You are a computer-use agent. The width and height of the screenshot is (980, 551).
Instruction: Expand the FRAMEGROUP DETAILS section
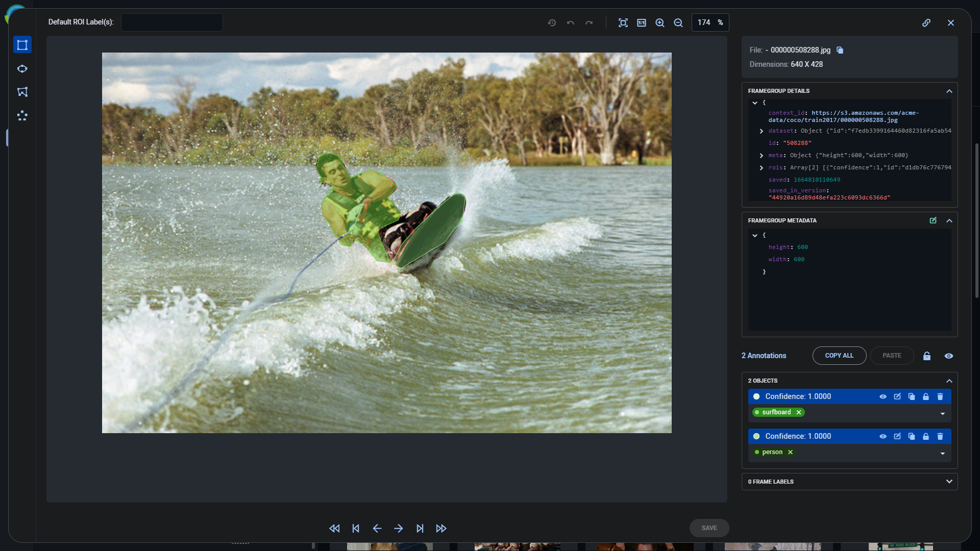point(949,91)
